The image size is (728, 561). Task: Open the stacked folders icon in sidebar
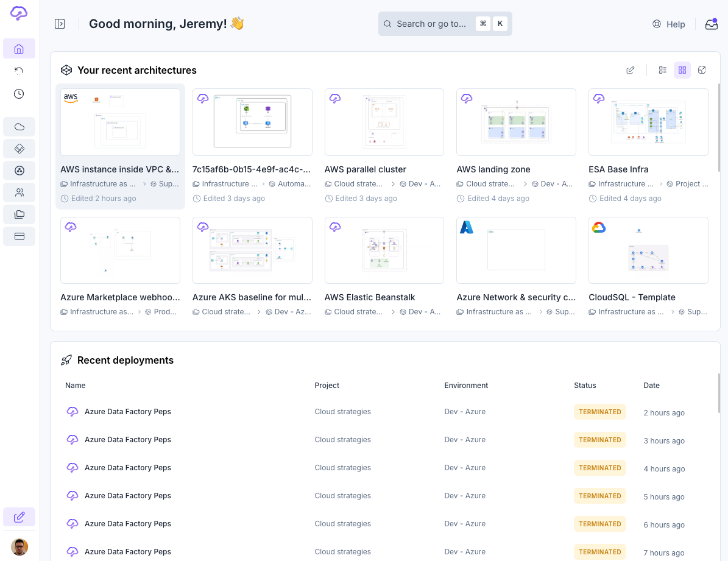(x=19, y=214)
